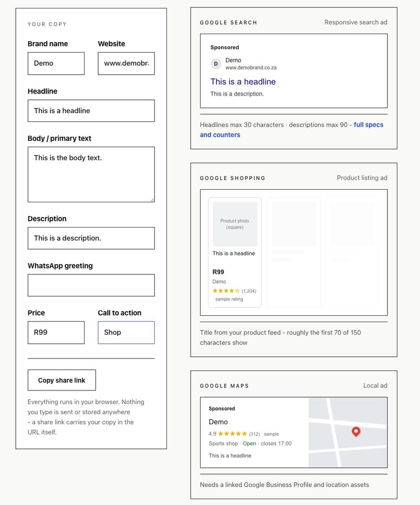Click the second placeholder product card
This screenshot has width=420, height=505.
click(x=294, y=252)
